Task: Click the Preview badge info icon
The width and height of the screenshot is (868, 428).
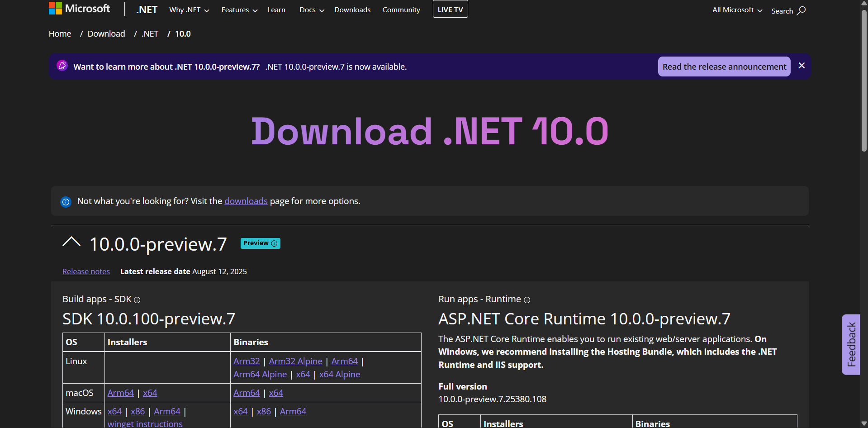Action: [x=274, y=243]
